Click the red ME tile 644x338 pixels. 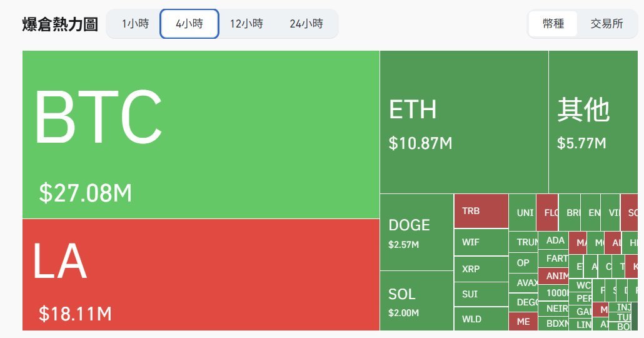tap(523, 322)
